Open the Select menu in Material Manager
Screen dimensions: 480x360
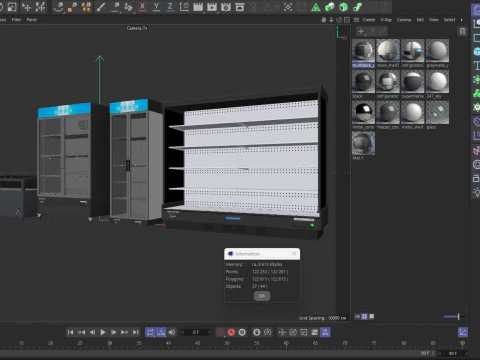(449, 20)
